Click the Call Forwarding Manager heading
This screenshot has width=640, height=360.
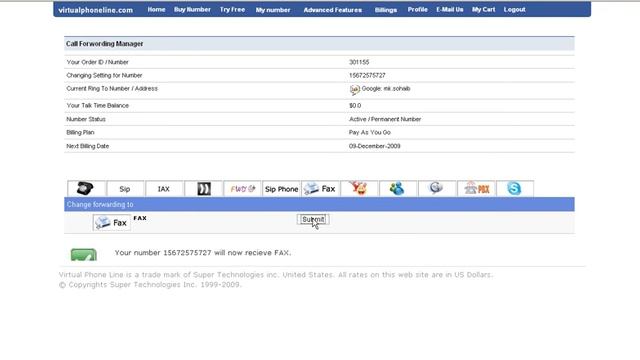(104, 44)
